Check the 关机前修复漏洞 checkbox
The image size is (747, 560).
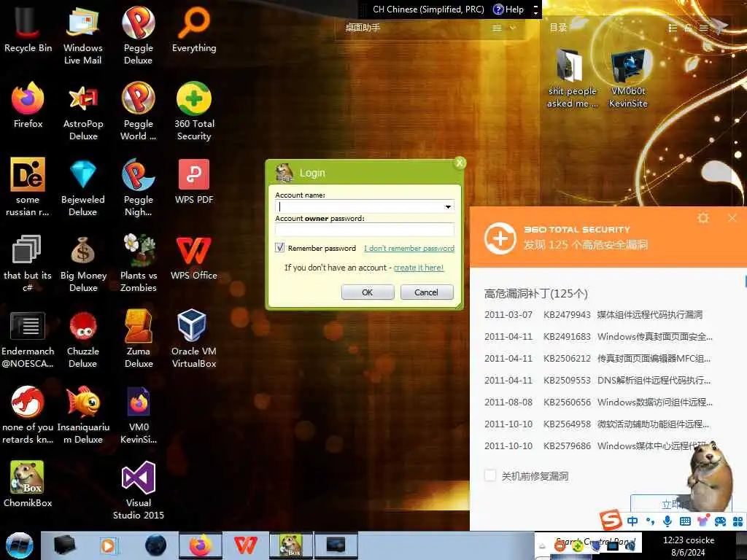(x=490, y=475)
